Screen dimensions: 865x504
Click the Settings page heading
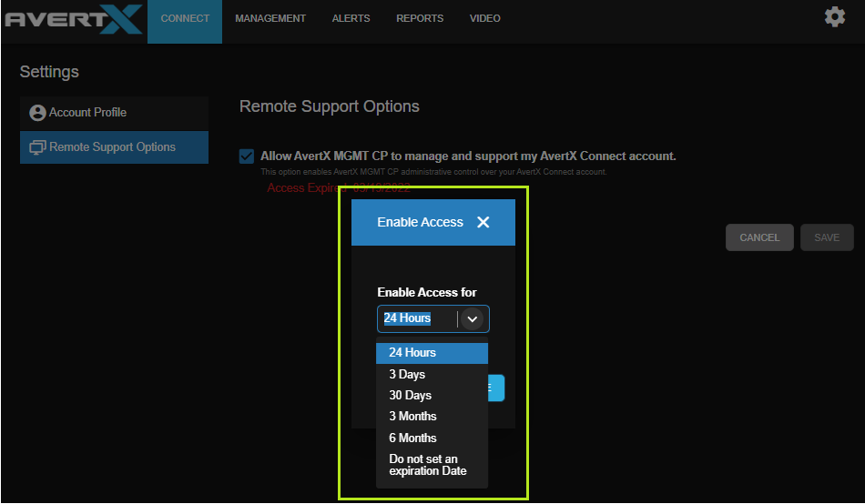tap(49, 72)
